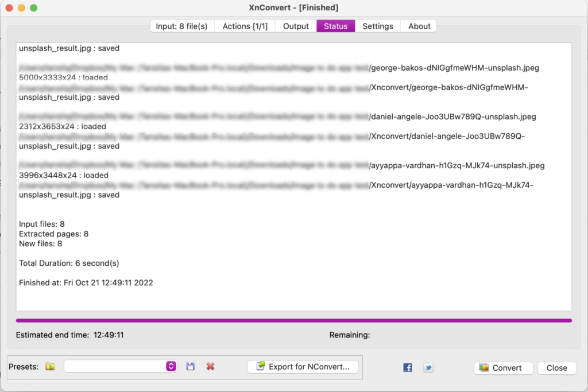
Task: Click the 'Remaining:' label
Action: coord(350,335)
